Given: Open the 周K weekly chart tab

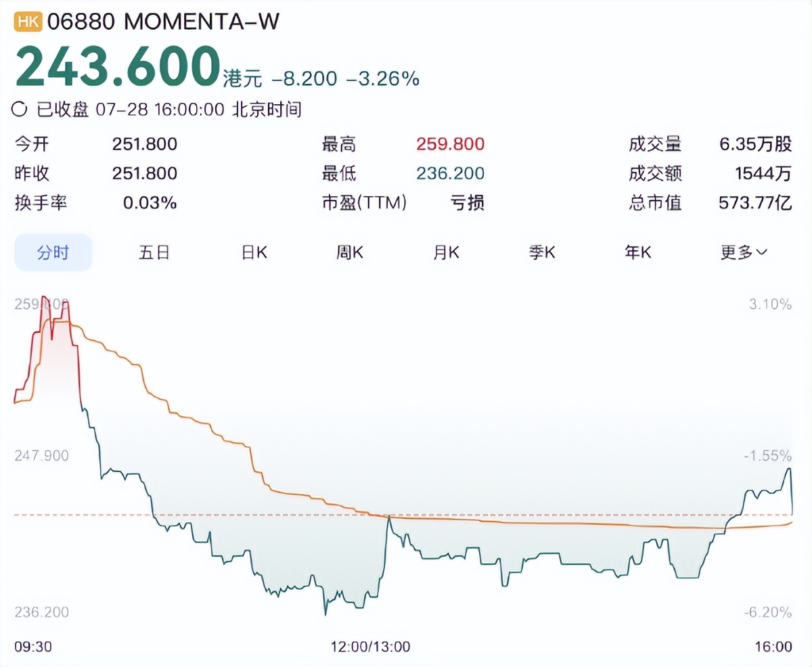Looking at the screenshot, I should [x=350, y=252].
